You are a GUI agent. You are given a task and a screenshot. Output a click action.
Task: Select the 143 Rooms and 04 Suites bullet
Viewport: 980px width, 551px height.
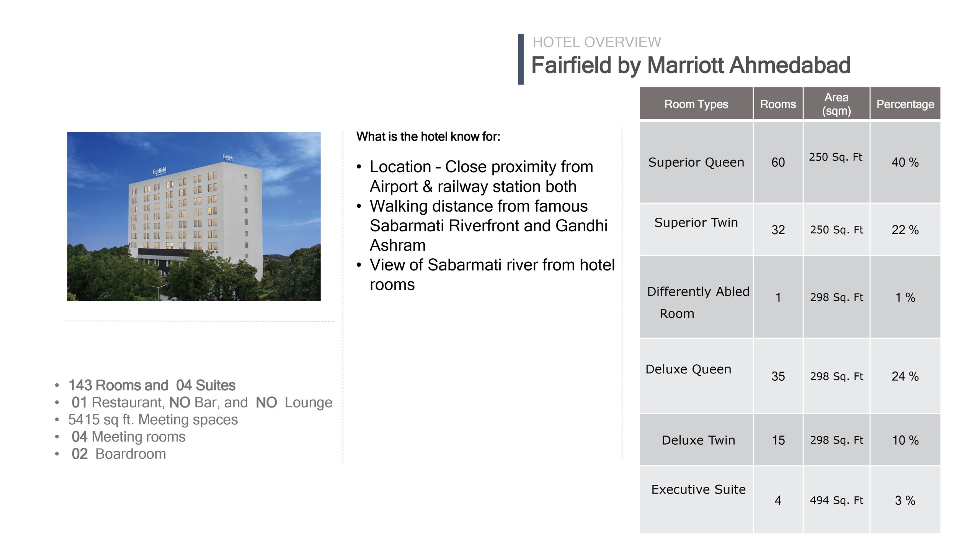point(152,385)
